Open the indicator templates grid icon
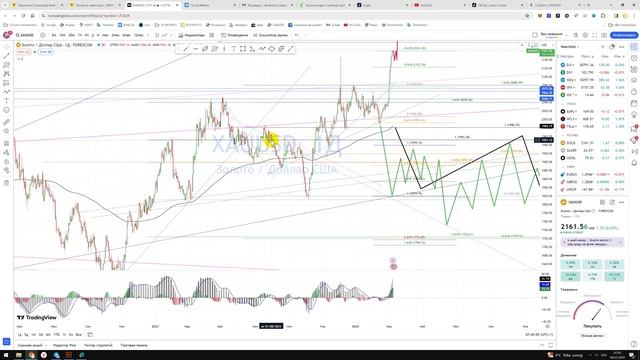The image size is (640, 360). coord(211,35)
